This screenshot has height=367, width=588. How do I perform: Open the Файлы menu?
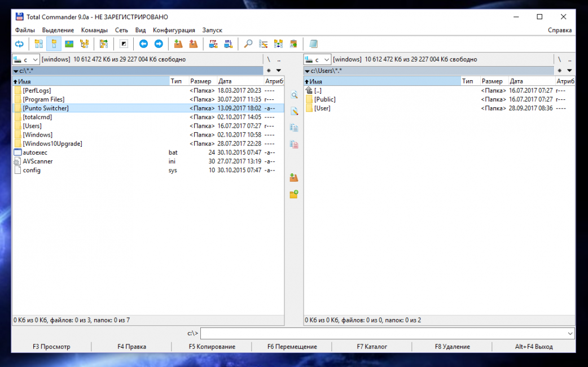(x=25, y=30)
